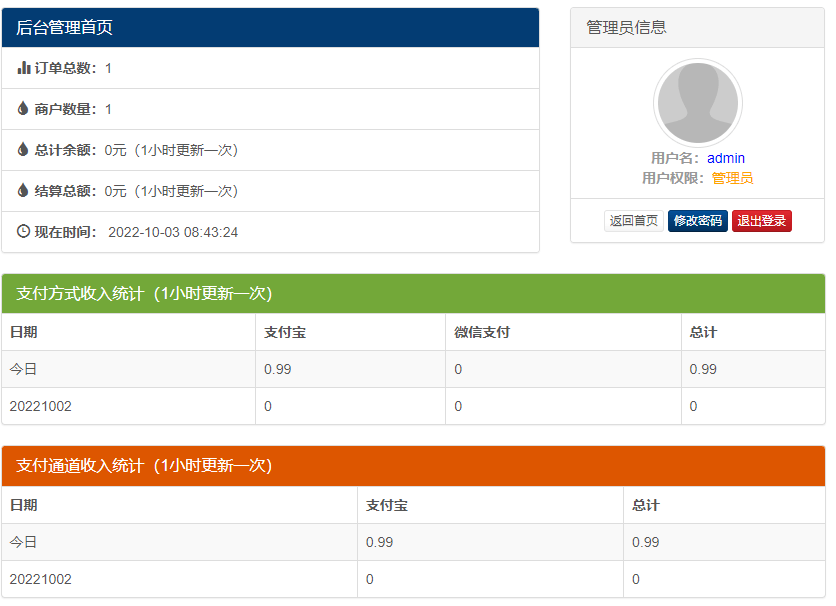The width and height of the screenshot is (836, 606).
Task: Click the orange 支付通道收入统计 header
Action: coord(413,466)
